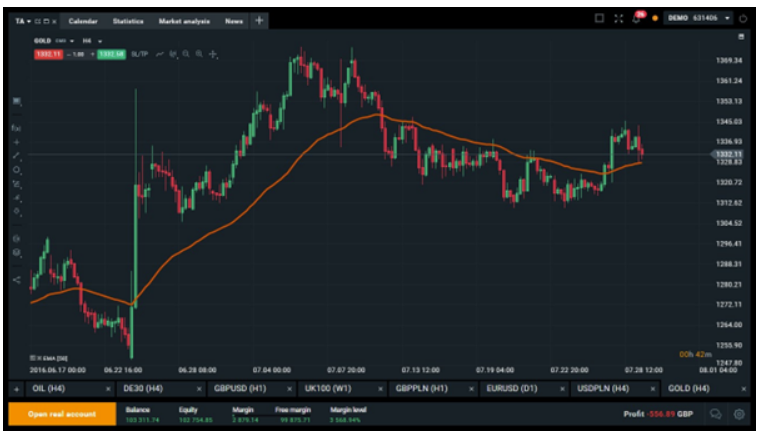Click the Free margin value
This screenshot has height=436, width=762.
pos(295,420)
